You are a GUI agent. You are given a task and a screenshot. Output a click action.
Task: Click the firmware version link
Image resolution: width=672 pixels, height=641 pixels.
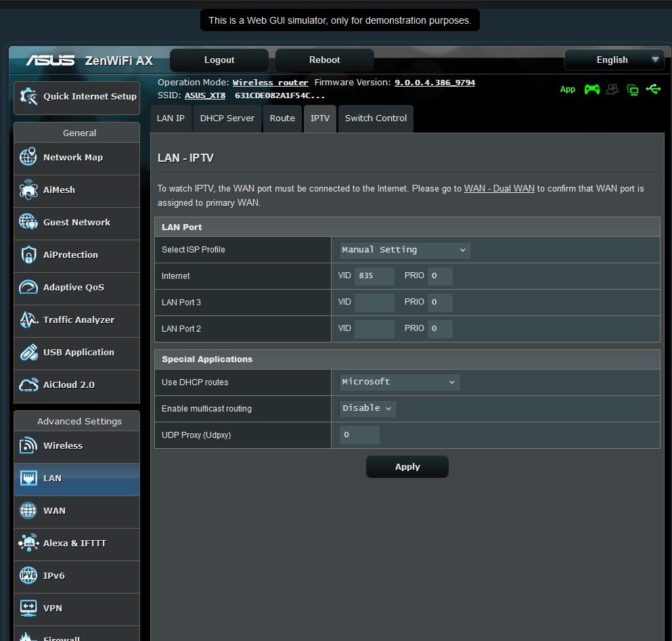pyautogui.click(x=434, y=83)
